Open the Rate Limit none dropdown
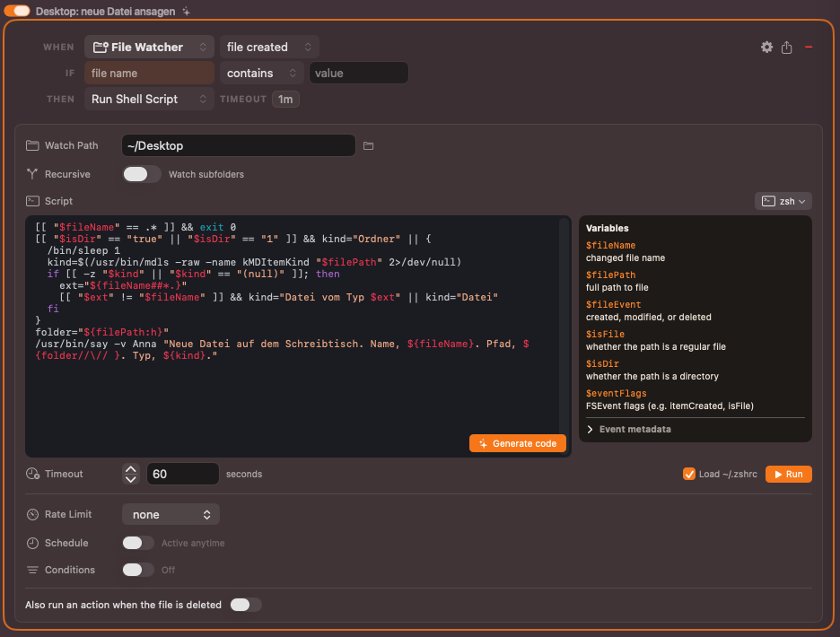Screen dimensions: 840x637 (171, 514)
